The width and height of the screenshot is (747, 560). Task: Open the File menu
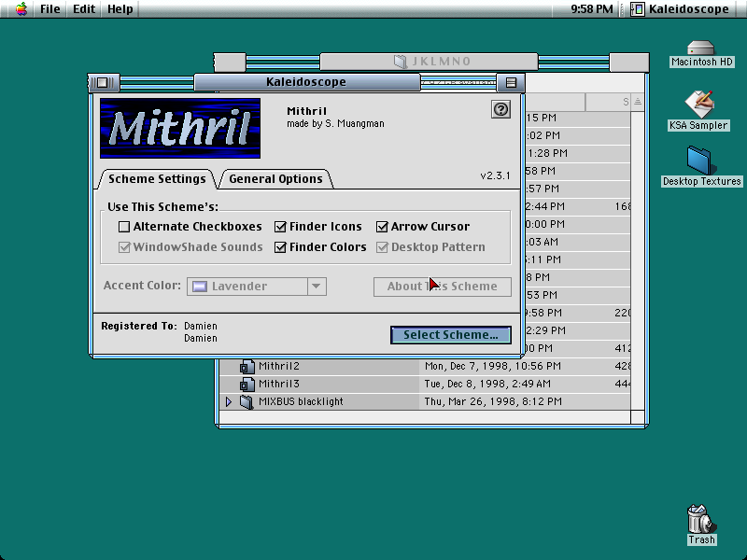pos(50,8)
